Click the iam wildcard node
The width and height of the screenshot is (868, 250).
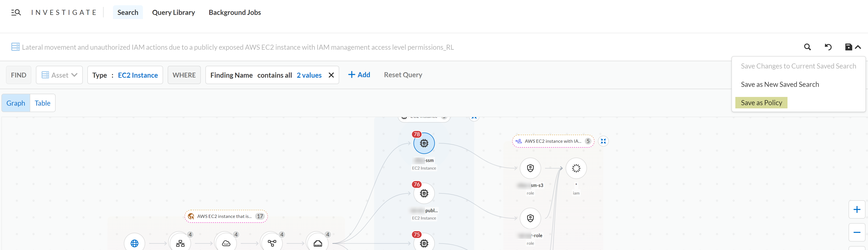[576, 168]
